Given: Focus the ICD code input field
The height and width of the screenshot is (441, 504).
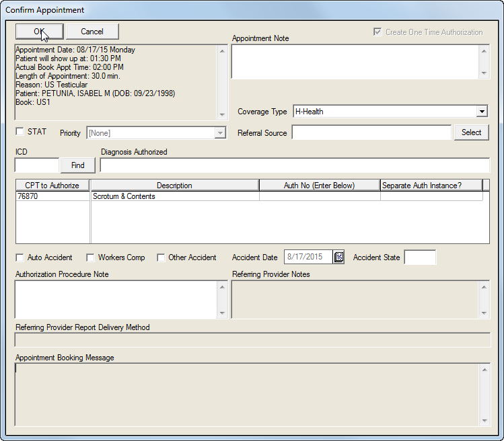Looking at the screenshot, I should tap(37, 165).
